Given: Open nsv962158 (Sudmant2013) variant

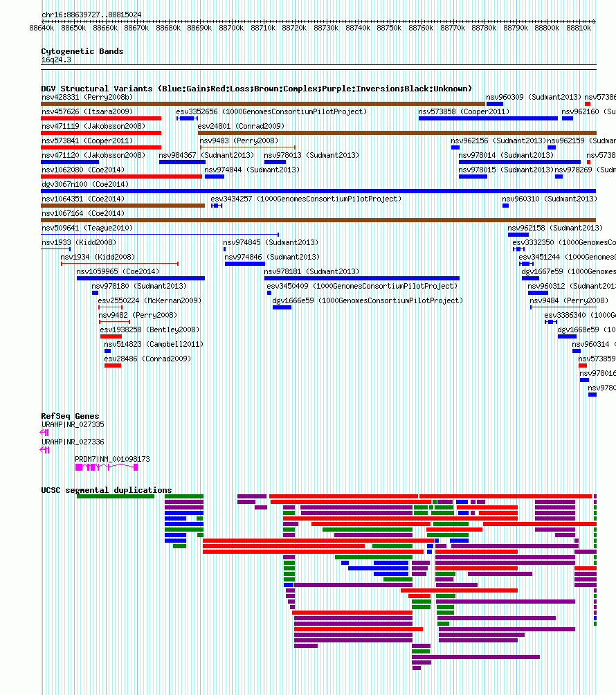Looking at the screenshot, I should click(x=555, y=228).
